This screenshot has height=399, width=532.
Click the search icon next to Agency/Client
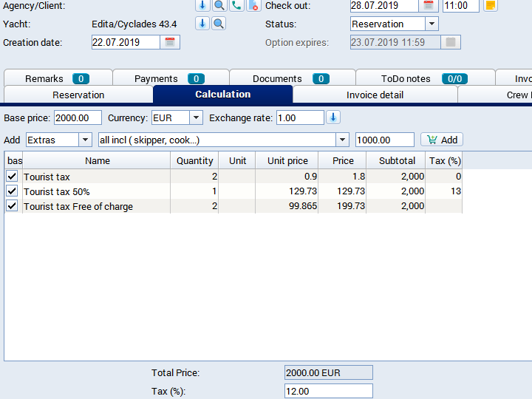[x=219, y=5]
